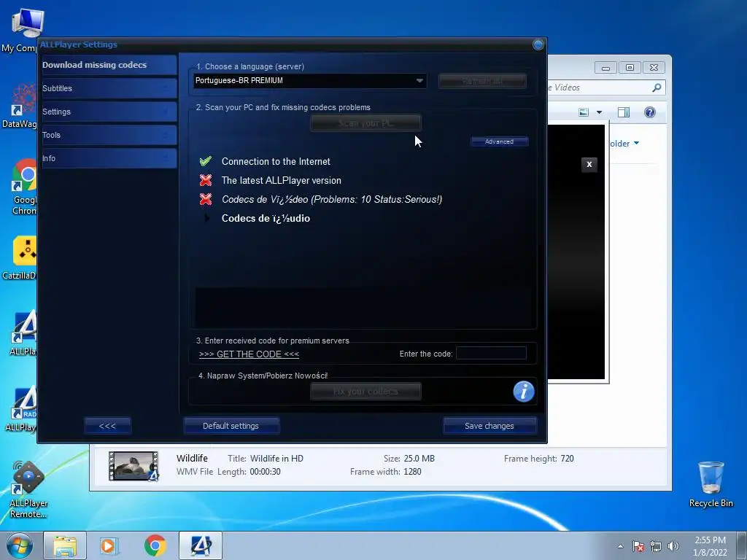Open the language server dropdown
747x560 pixels.
[x=309, y=80]
